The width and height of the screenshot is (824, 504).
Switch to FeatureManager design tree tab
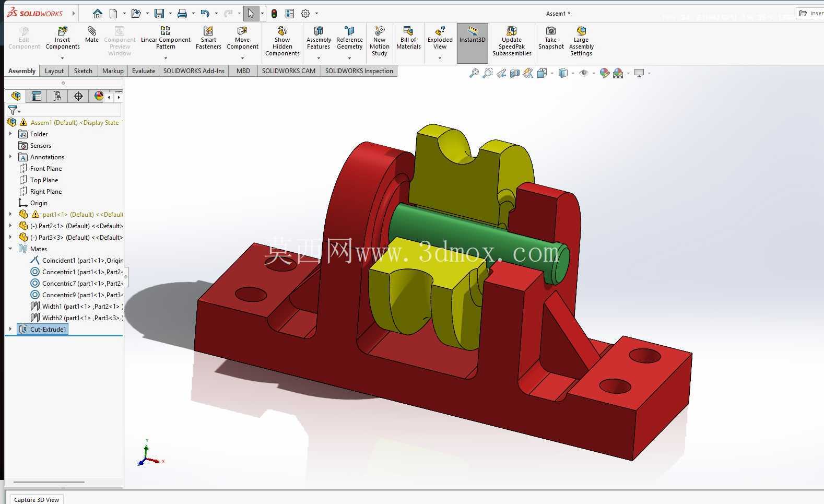[x=16, y=96]
